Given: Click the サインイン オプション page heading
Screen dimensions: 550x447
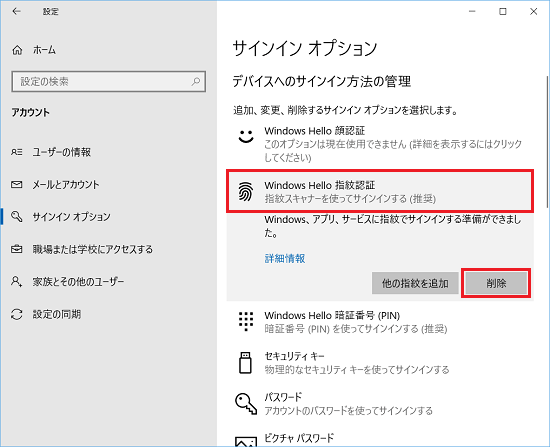Looking at the screenshot, I should click(305, 48).
